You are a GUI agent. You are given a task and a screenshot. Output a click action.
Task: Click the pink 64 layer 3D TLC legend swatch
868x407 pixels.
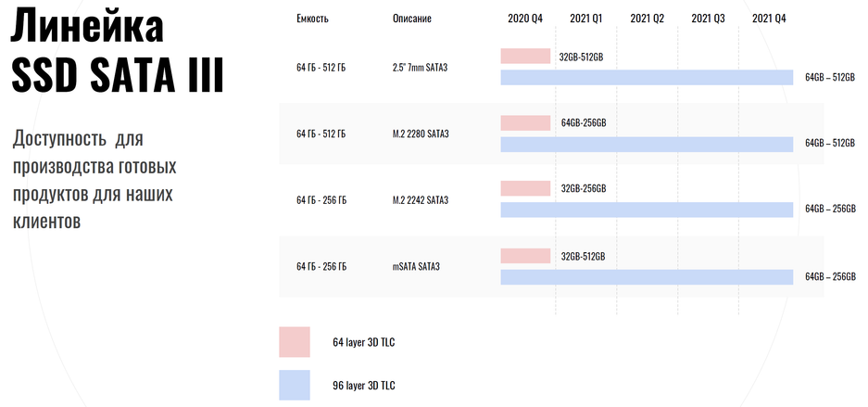294,341
